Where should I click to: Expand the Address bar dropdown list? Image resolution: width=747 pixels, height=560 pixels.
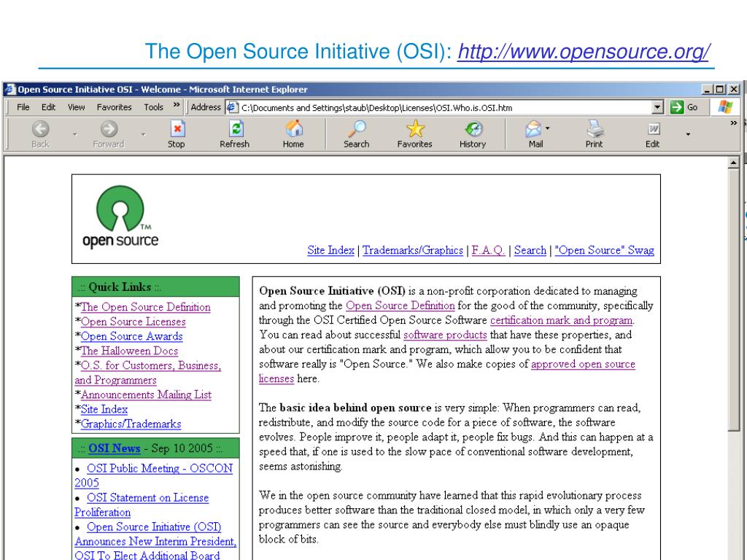pos(657,107)
